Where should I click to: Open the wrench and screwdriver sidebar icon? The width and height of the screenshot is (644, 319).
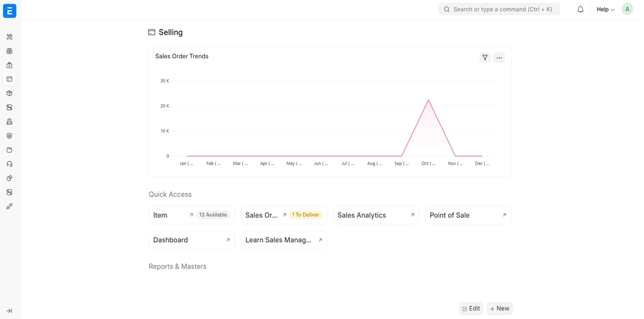click(x=9, y=37)
